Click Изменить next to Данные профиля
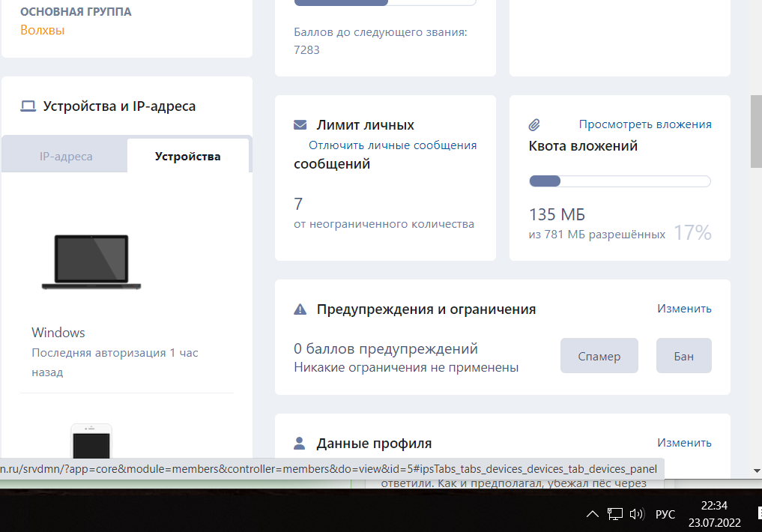Viewport: 762px width, 532px height. [684, 443]
